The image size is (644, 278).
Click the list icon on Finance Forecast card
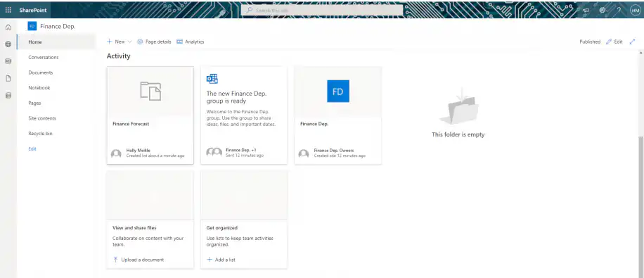150,91
